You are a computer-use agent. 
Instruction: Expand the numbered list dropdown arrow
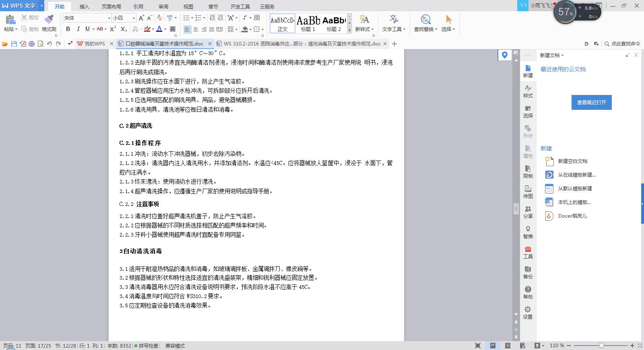click(204, 18)
